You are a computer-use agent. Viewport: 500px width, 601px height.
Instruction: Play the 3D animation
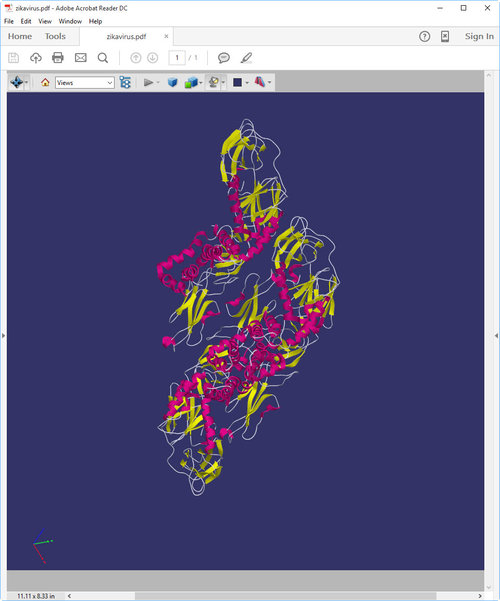tap(148, 82)
